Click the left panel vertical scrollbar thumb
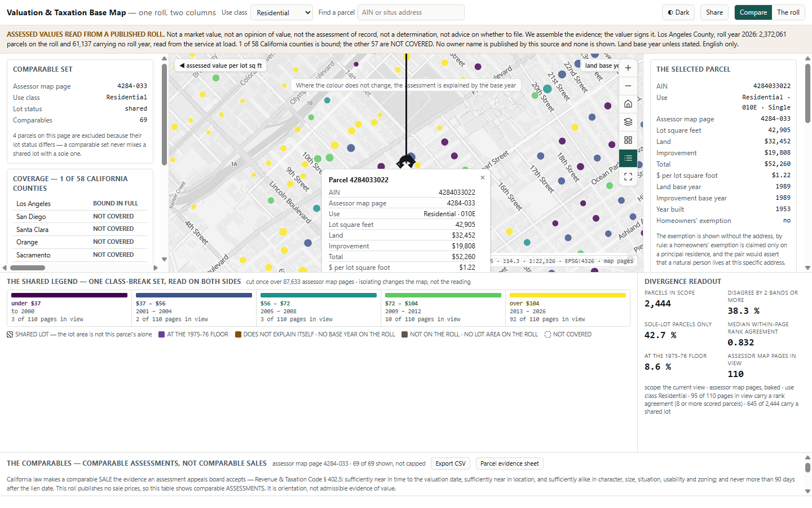This screenshot has width=812, height=508. [164, 115]
